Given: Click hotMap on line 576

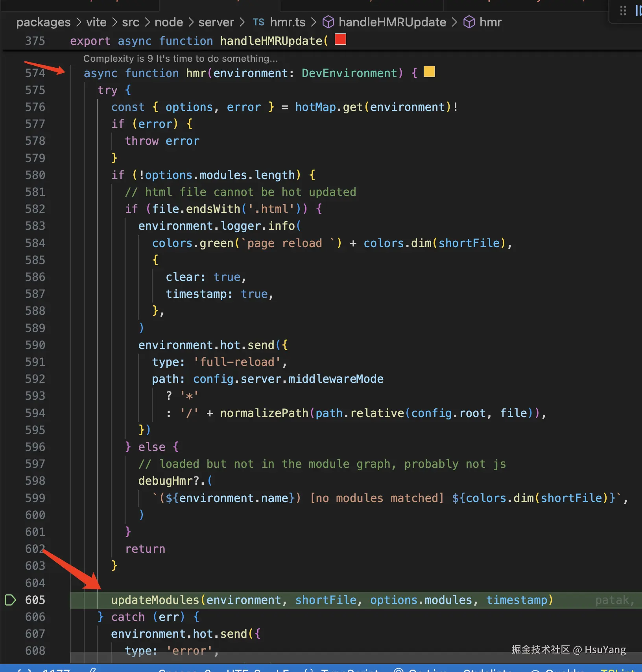Looking at the screenshot, I should [x=315, y=107].
